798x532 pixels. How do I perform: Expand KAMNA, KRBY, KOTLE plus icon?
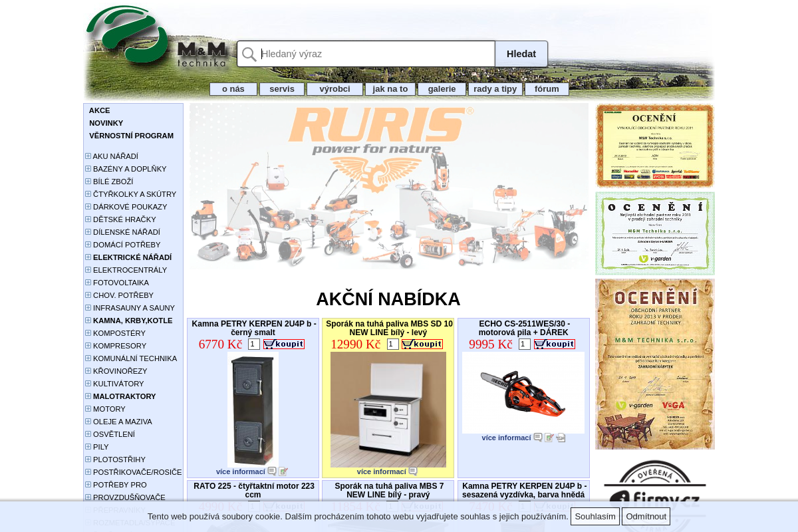88,321
